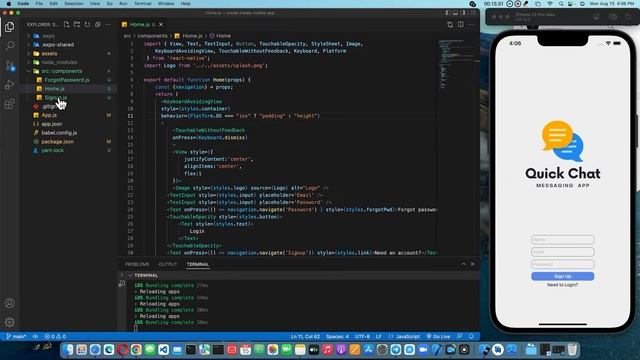Expand the assets folder

49,53
